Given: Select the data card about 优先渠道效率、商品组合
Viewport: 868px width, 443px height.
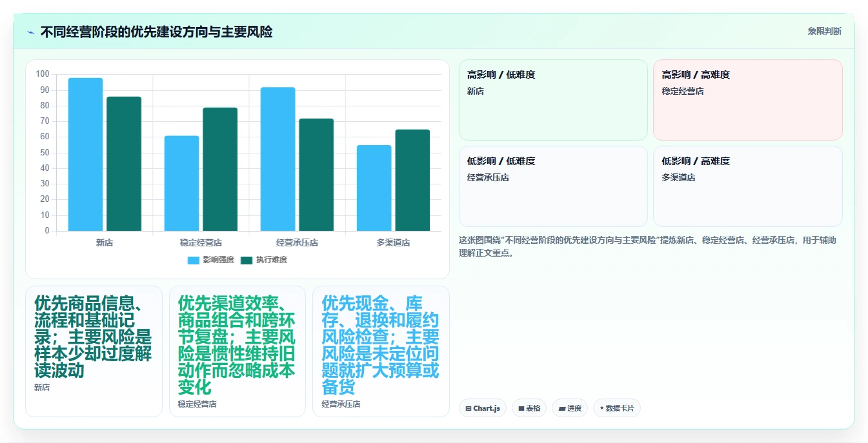Looking at the screenshot, I should click(x=237, y=351).
